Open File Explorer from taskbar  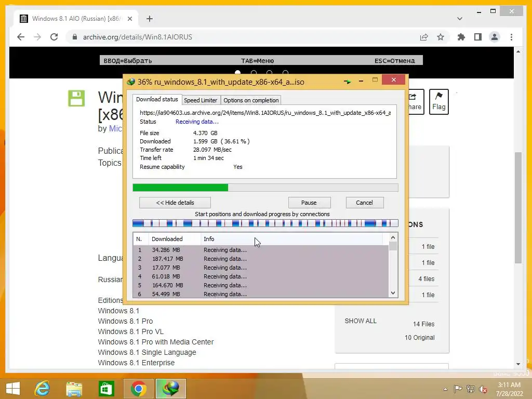pos(74,389)
